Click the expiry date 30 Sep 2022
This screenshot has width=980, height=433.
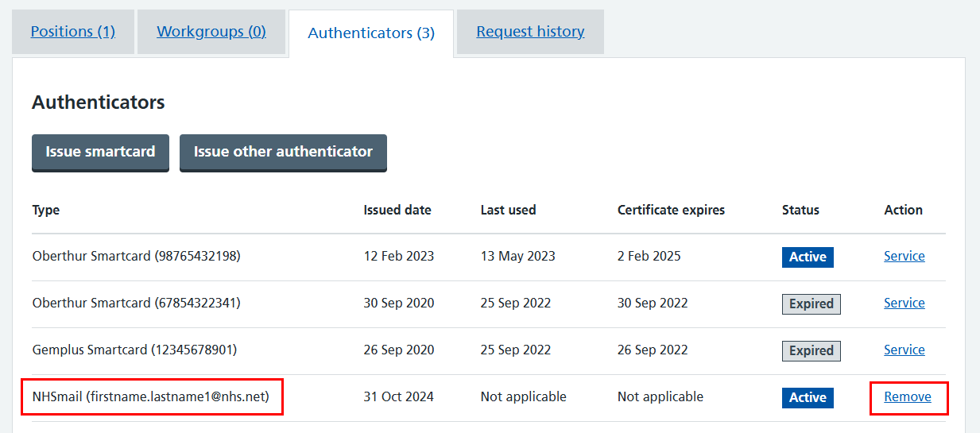[653, 303]
